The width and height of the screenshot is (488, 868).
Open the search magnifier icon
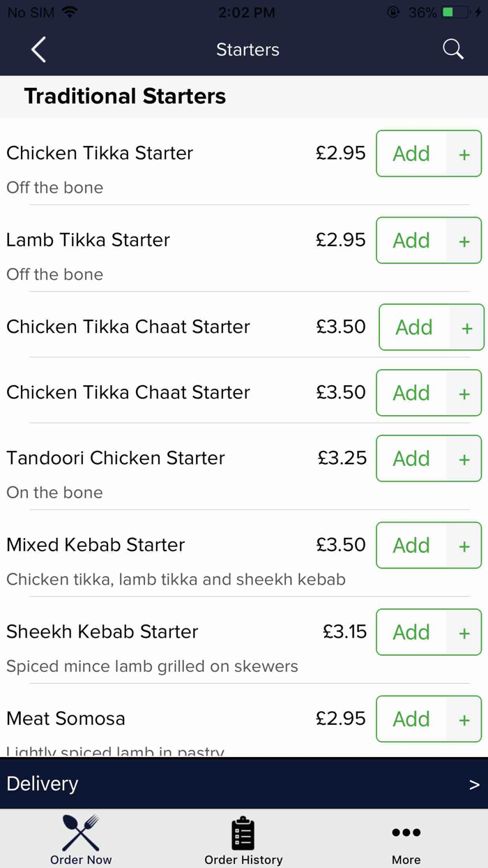(452, 49)
